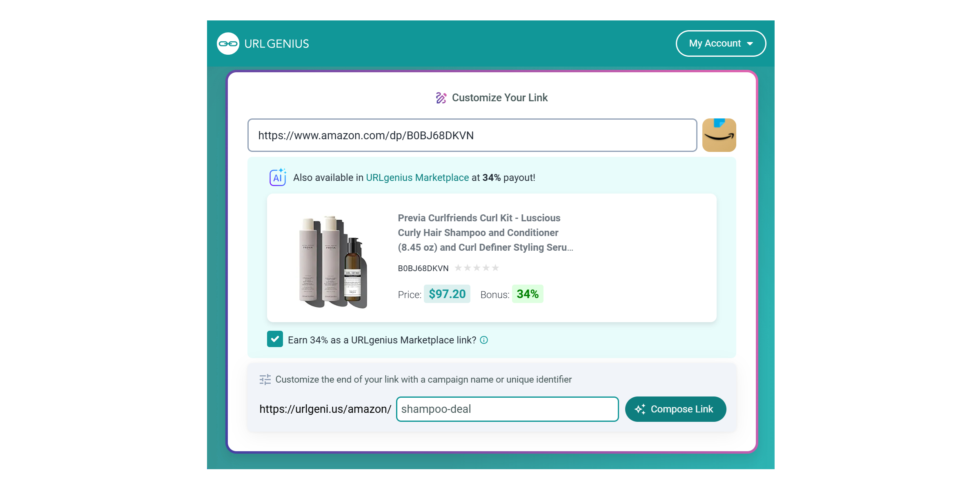Click the URL GENIUS brand text

click(276, 44)
